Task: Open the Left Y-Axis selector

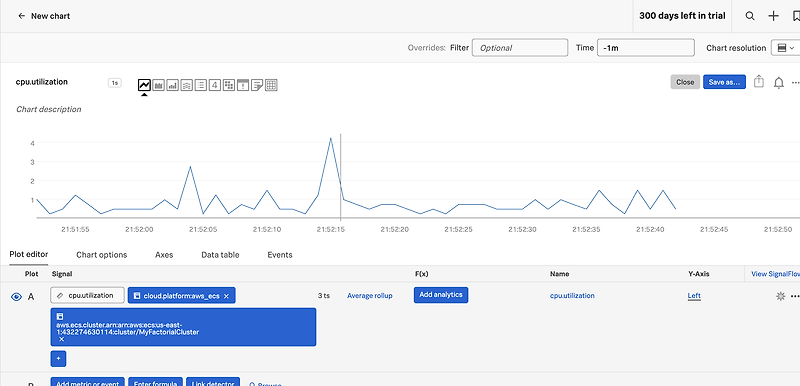Action: tap(694, 296)
